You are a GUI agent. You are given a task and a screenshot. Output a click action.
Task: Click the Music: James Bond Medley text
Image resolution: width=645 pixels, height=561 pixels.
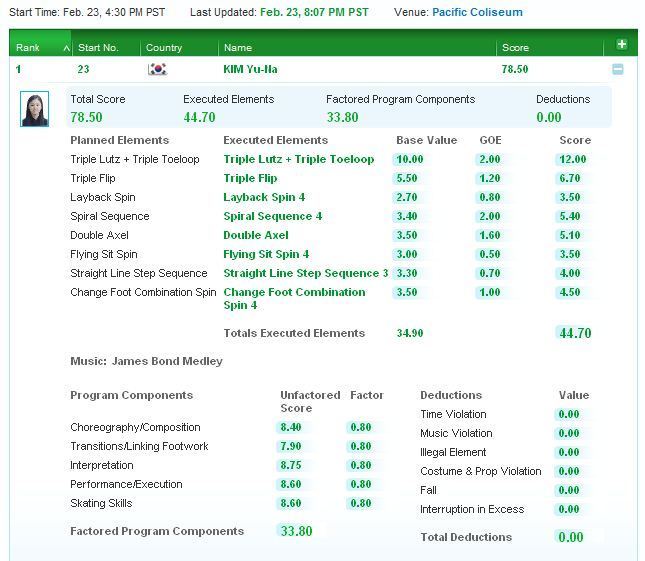point(146,361)
